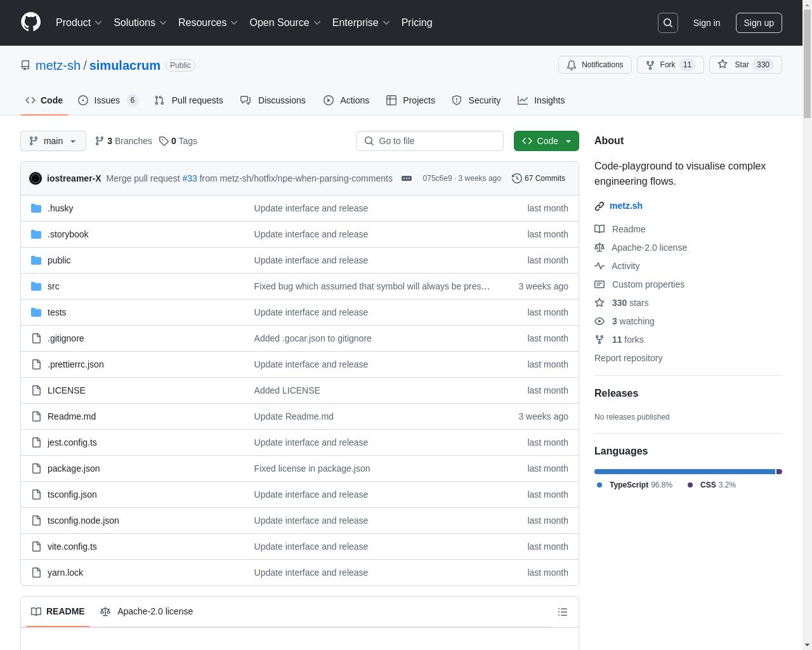Viewport: 812px width, 650px height.
Task: Click the .husky folder icon
Action: coord(36,208)
